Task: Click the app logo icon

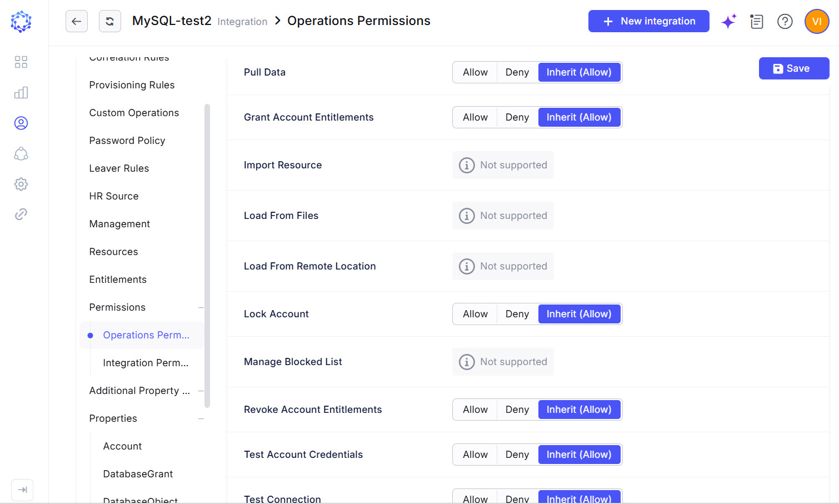Action: point(21,22)
